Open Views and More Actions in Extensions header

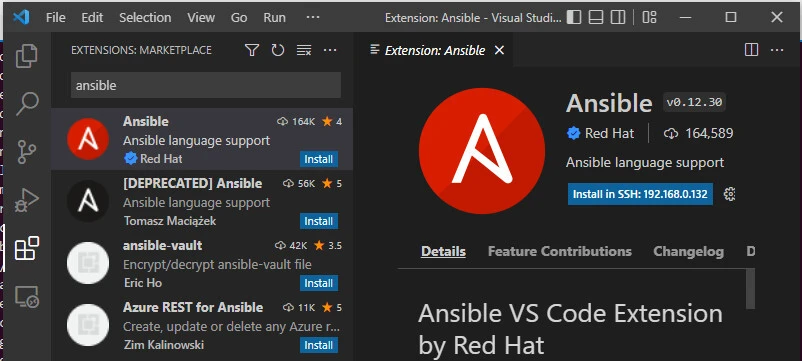point(330,50)
